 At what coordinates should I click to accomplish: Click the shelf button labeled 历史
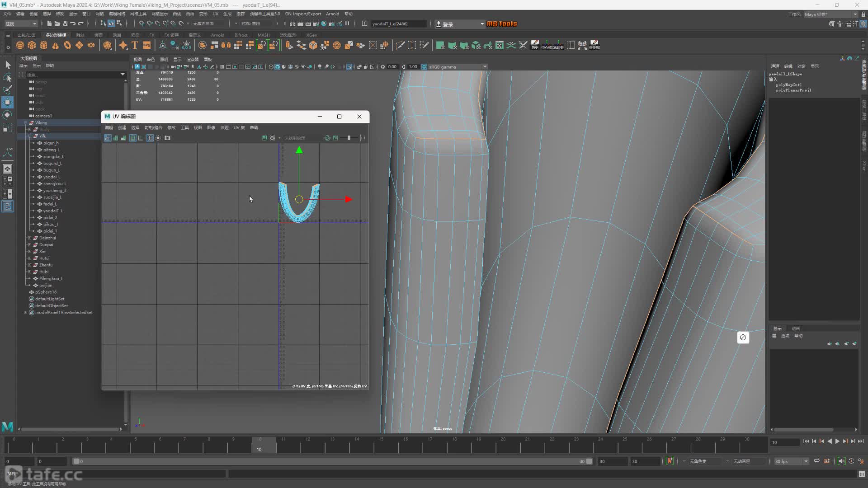(535, 45)
